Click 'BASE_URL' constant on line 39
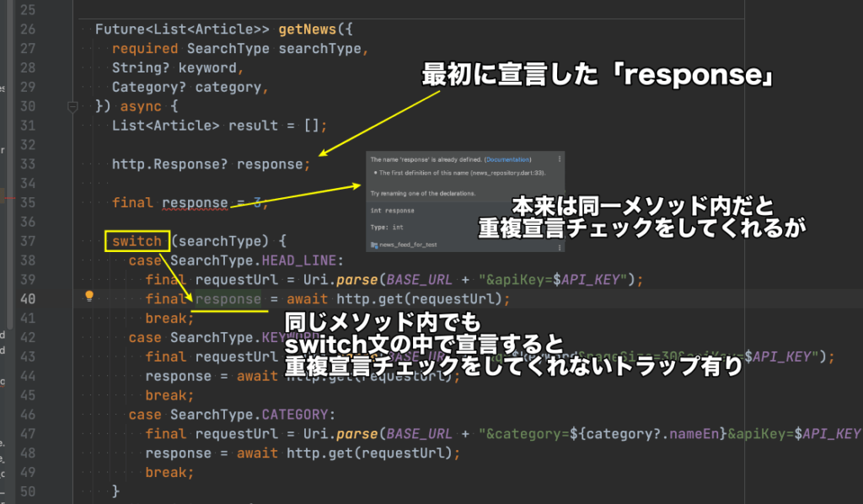 [x=420, y=280]
